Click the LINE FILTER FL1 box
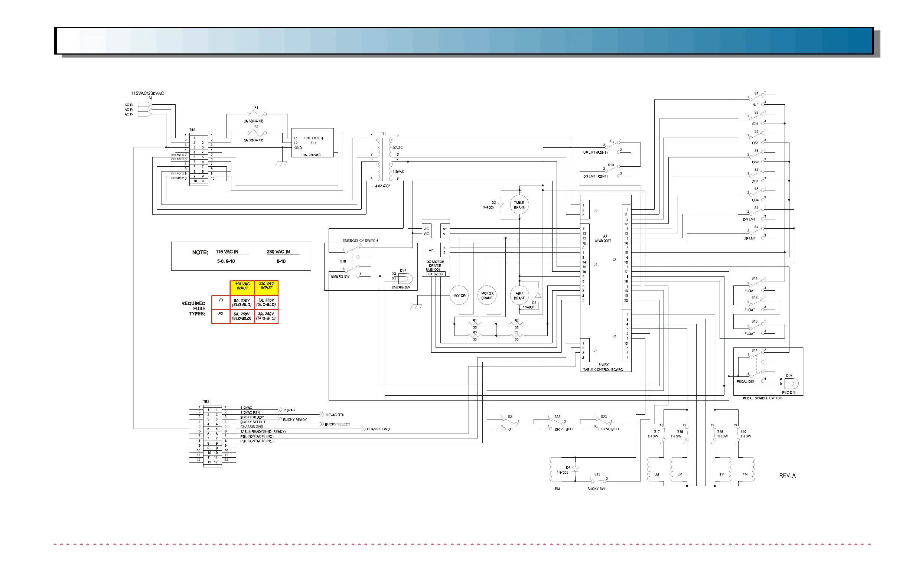This screenshot has height=588, width=909. (x=312, y=143)
